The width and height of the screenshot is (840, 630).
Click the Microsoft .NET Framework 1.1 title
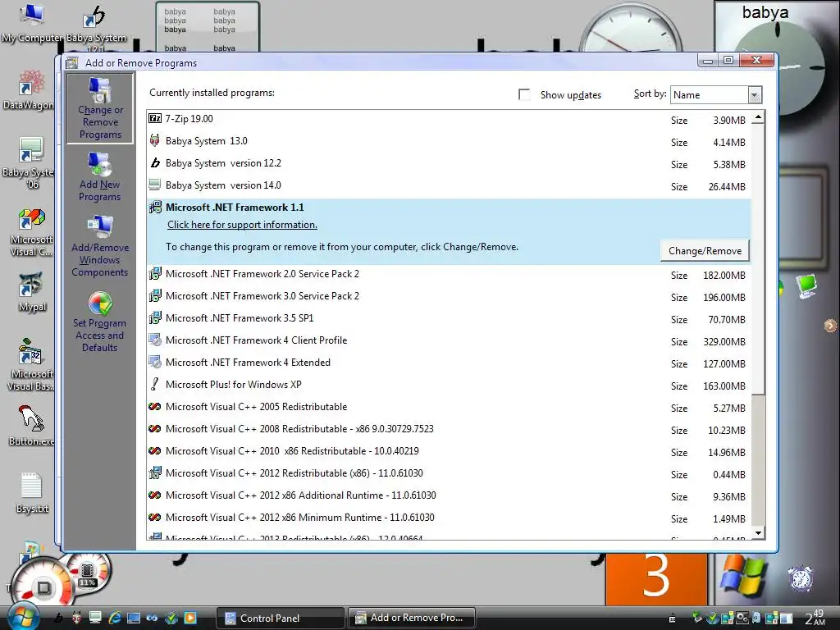[235, 208]
